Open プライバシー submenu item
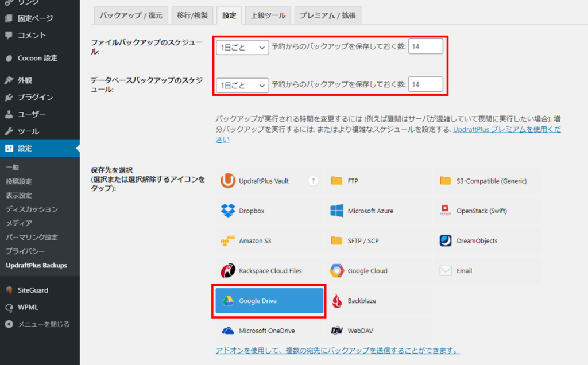The image size is (588, 365). [x=25, y=251]
